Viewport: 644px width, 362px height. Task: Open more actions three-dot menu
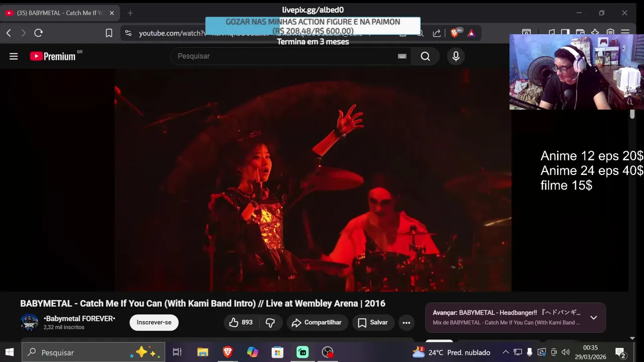[407, 322]
